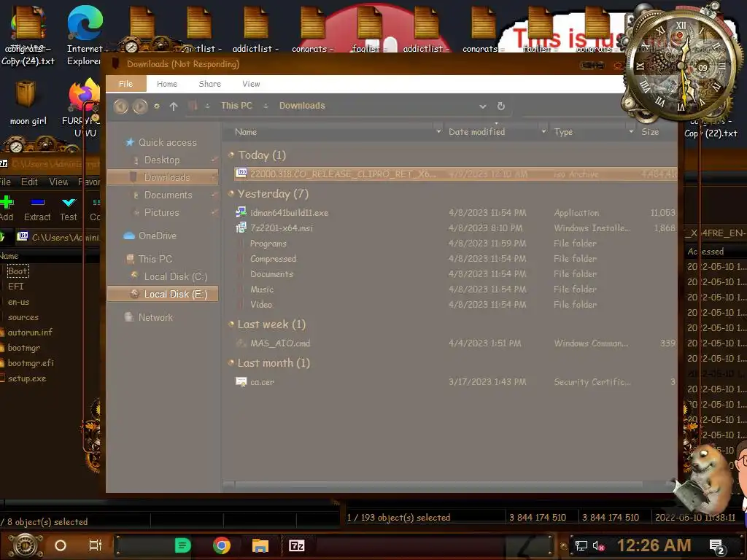747x560 pixels.
Task: Go up one folder level arrow
Action: pos(174,106)
